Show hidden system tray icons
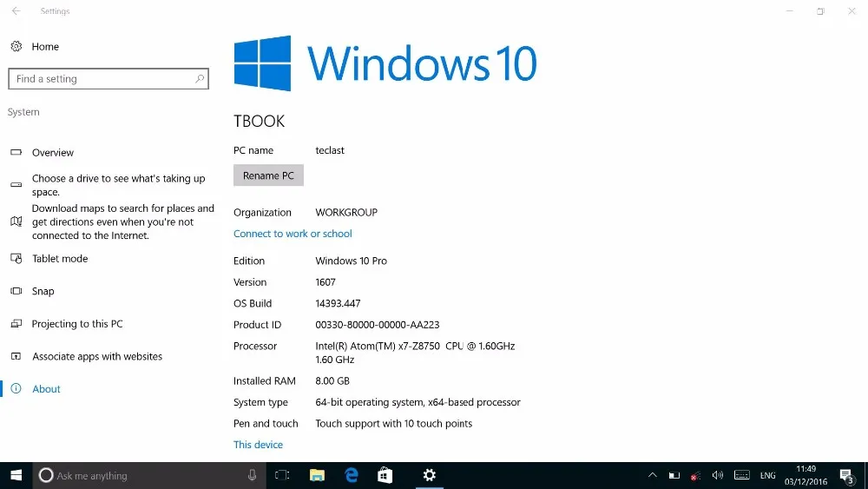 point(653,475)
